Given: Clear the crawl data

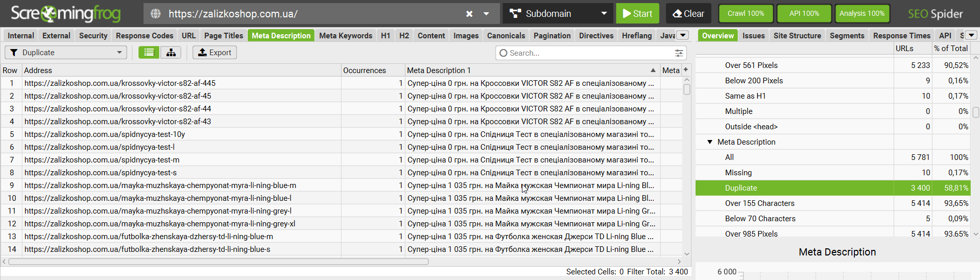Looking at the screenshot, I should coord(688,14).
